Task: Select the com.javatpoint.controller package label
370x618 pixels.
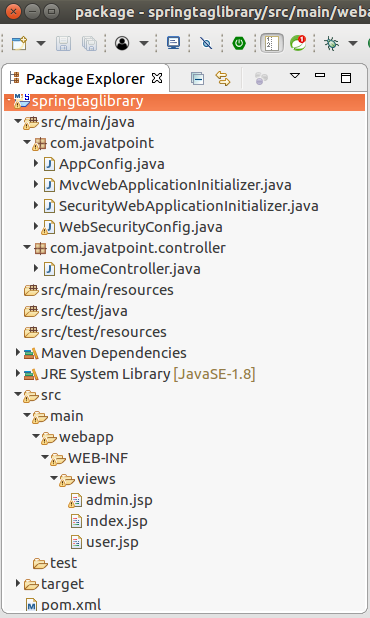Action: (x=138, y=248)
